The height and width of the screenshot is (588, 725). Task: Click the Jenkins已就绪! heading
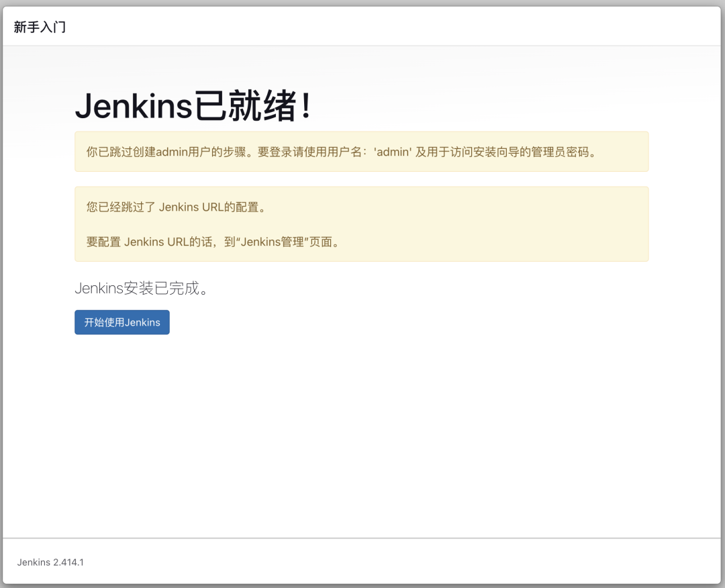(193, 106)
